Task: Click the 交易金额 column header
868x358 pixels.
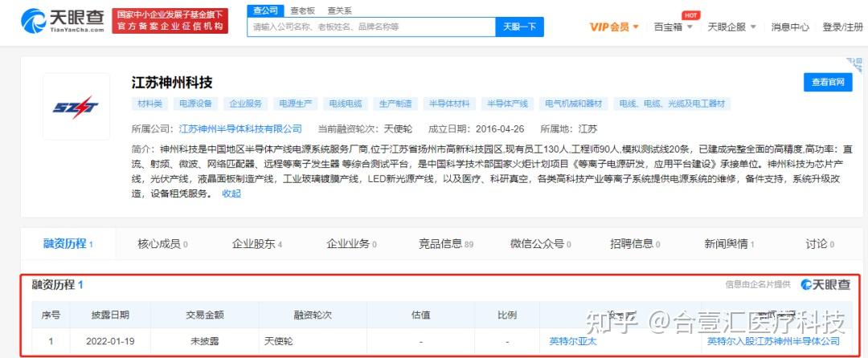Action: (x=204, y=315)
